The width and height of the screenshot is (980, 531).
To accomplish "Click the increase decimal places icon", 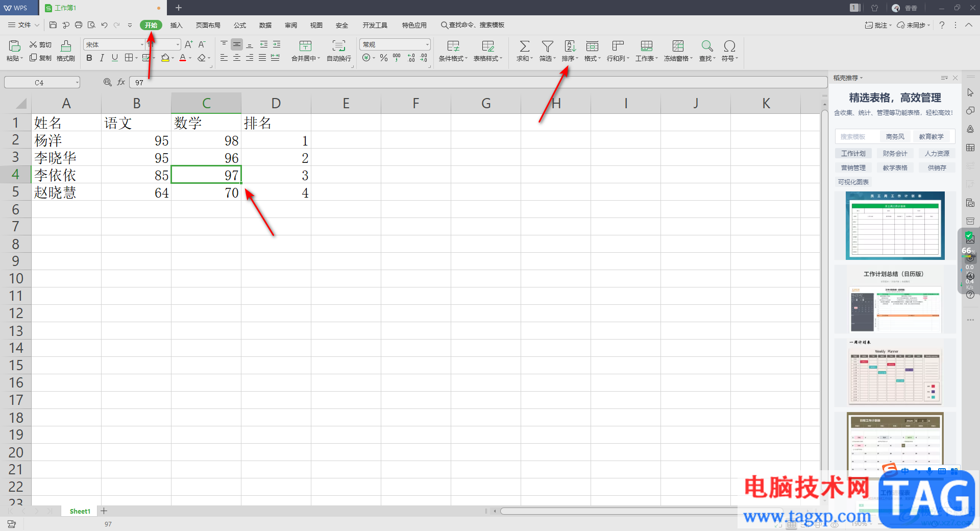I will 411,58.
